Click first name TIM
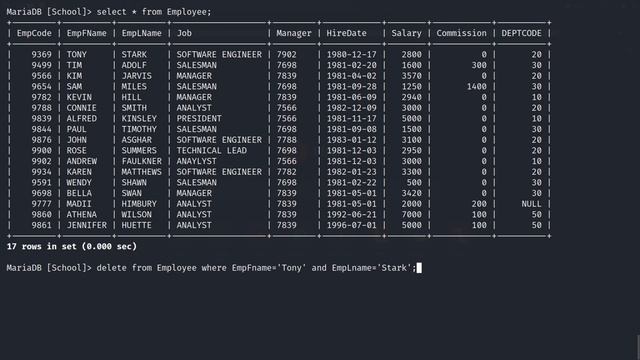Image resolution: width=640 pixels, height=360 pixels. point(74,65)
